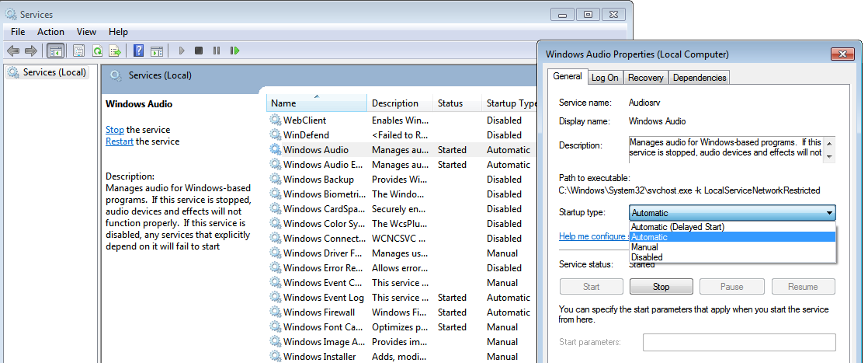The width and height of the screenshot is (868, 363).
Task: Switch to the Log On tab
Action: click(x=605, y=78)
